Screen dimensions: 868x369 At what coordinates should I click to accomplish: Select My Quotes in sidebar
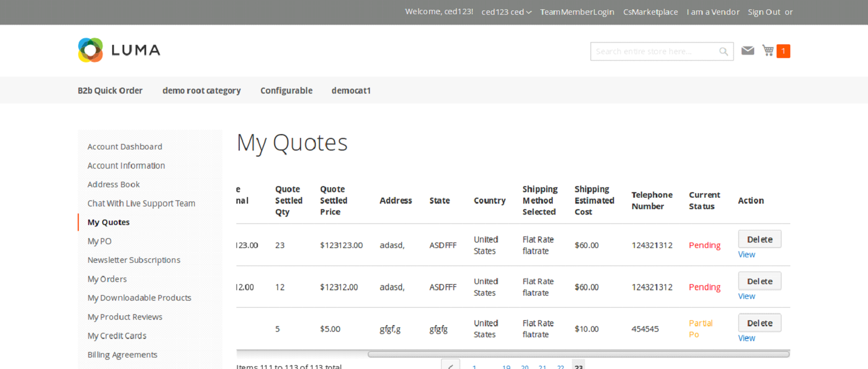coord(108,222)
